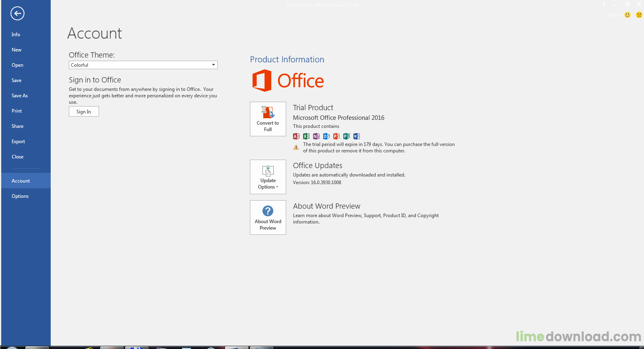Click the OneNote app icon under product contains
Image resolution: width=644 pixels, height=349 pixels.
316,136
